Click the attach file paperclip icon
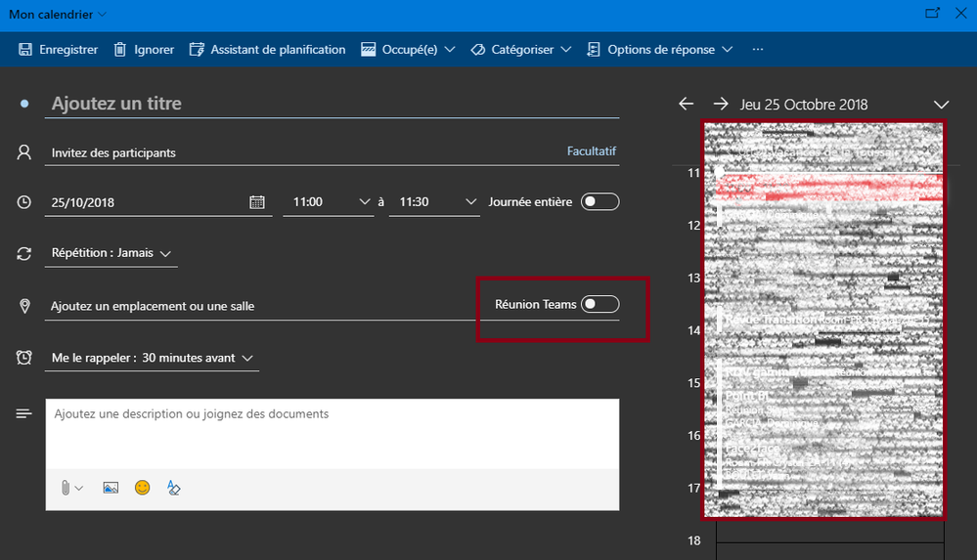This screenshot has width=977, height=560. point(66,488)
